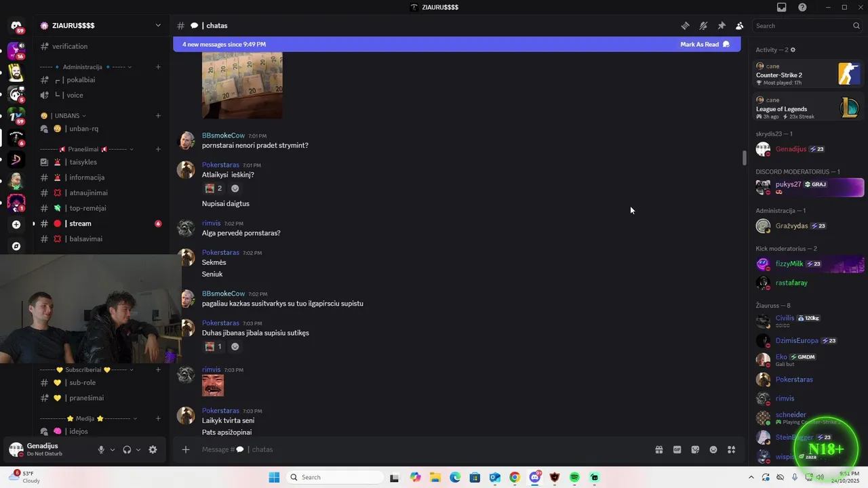
Task: Add channel to Administracija category
Action: coord(158,67)
